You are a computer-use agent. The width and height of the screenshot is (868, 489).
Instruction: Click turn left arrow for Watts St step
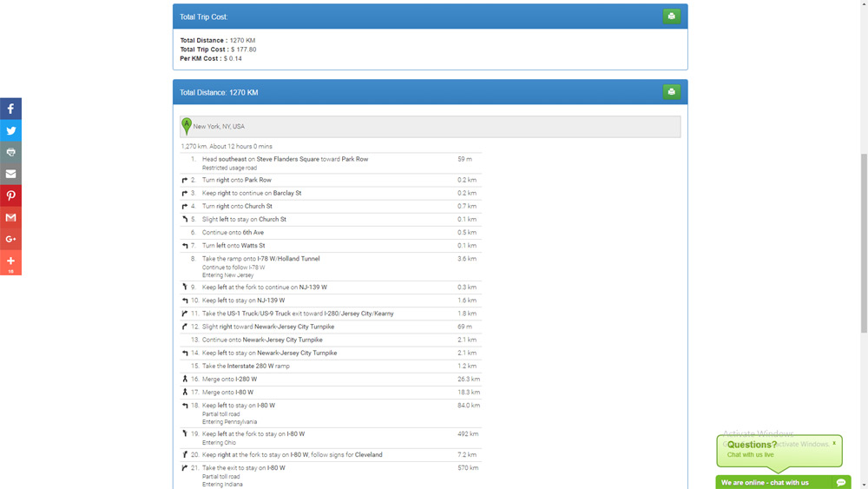(x=185, y=245)
